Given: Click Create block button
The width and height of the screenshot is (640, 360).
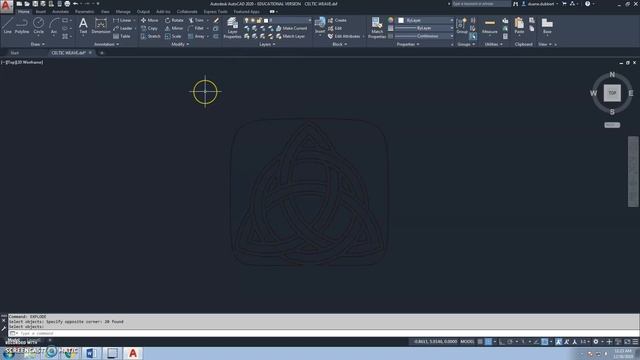Looking at the screenshot, I should 337,20.
